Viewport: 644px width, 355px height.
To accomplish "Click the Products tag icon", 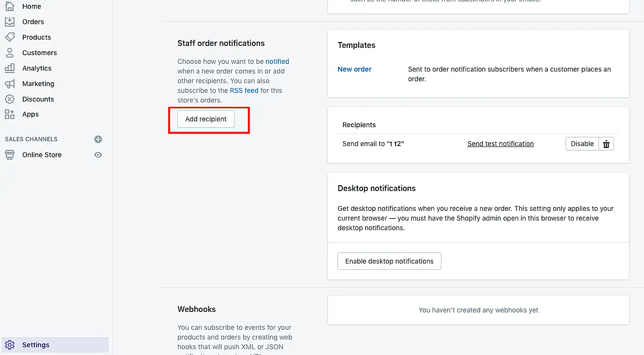I will 10,37.
